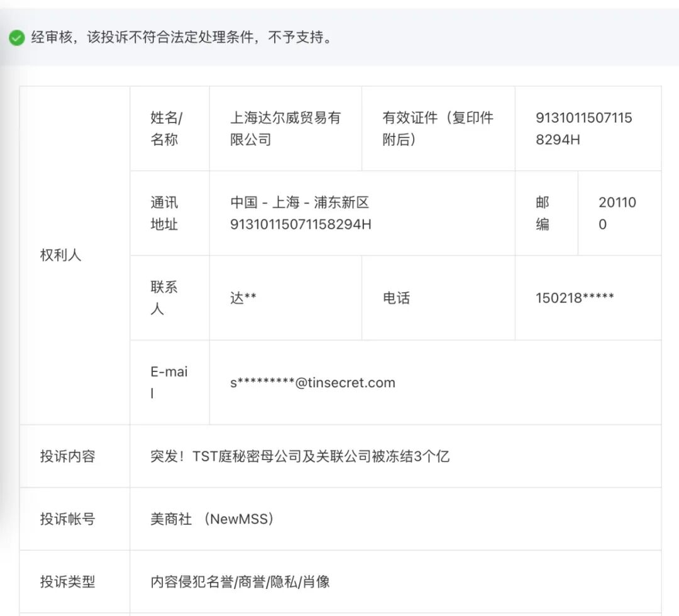This screenshot has width=679, height=616.
Task: Click the 有效证件（复印件附后）cell
Action: pos(438,128)
